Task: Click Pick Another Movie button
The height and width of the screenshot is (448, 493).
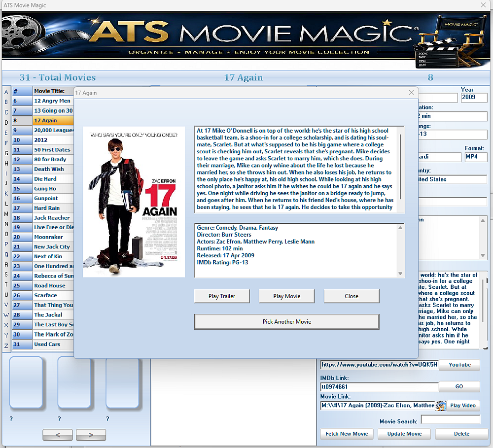Action: (286, 322)
